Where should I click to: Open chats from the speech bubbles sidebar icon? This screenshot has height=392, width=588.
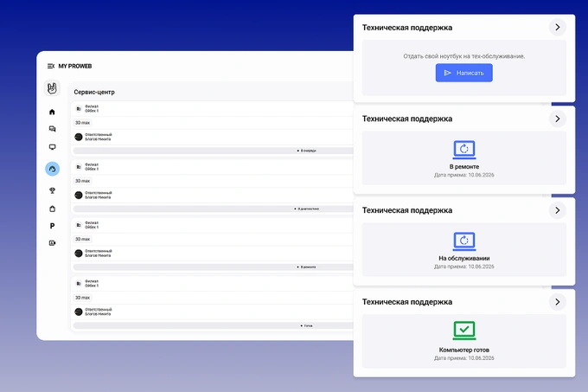tap(52, 129)
